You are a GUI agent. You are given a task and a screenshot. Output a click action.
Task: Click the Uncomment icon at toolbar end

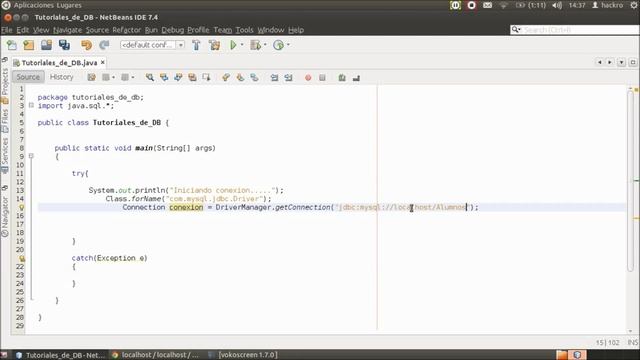(x=356, y=78)
